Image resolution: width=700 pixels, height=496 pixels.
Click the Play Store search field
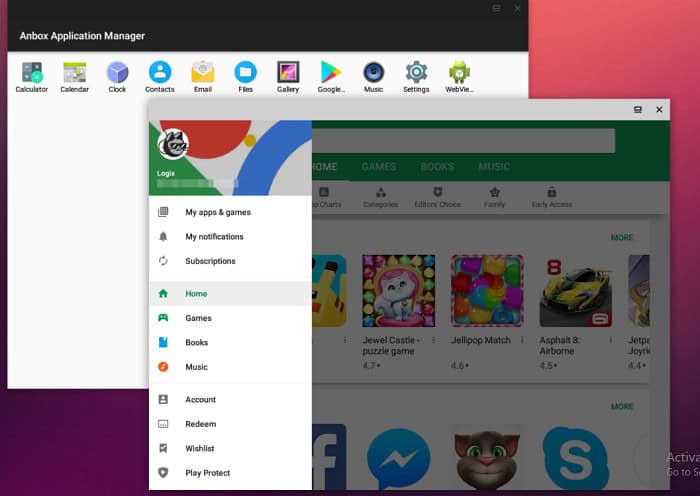[x=463, y=141]
